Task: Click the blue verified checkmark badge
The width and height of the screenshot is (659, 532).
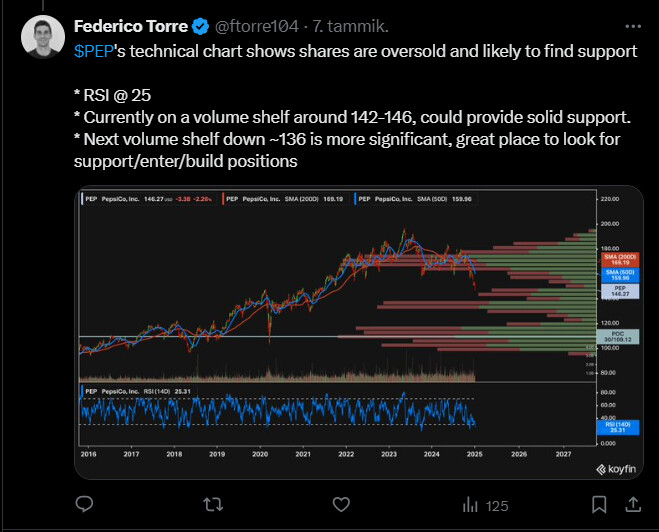Action: click(x=200, y=26)
